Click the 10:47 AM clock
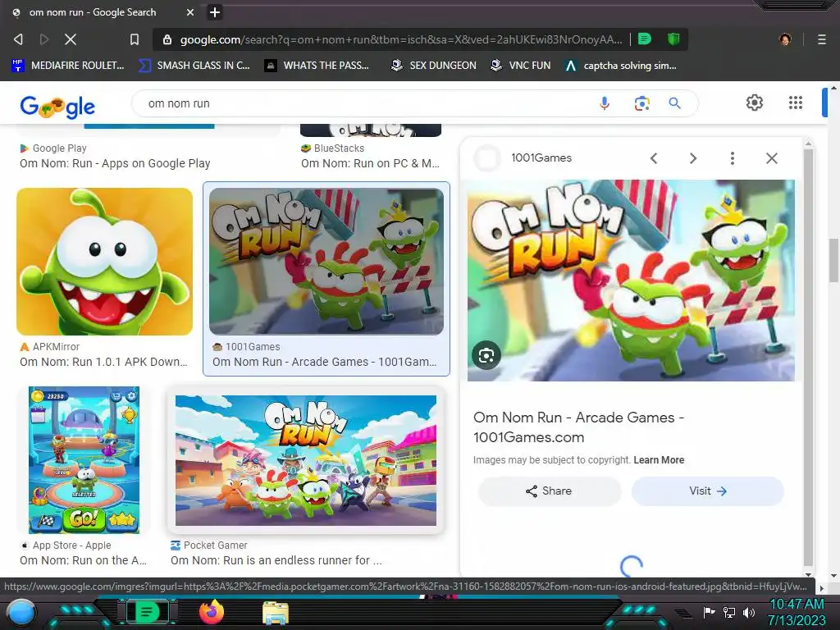This screenshot has width=840, height=630. point(797,605)
